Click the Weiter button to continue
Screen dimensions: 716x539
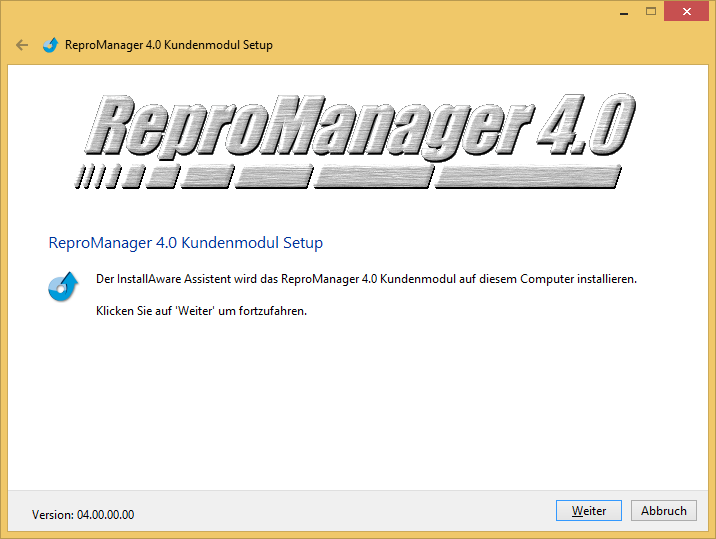point(589,510)
